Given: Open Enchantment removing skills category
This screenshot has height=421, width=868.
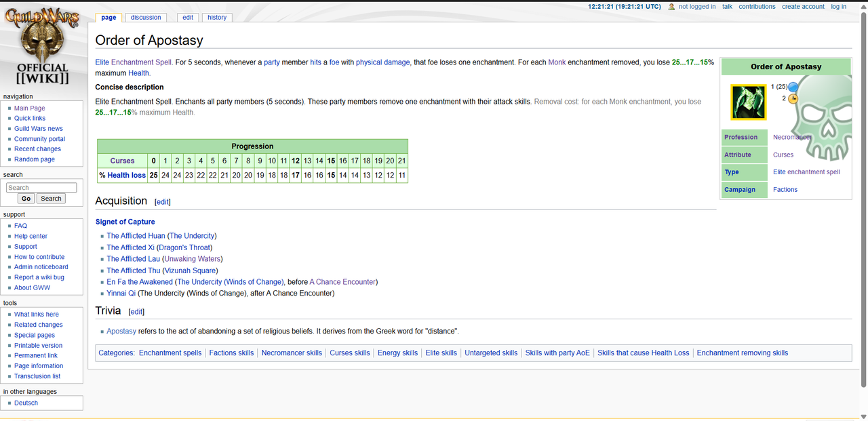Looking at the screenshot, I should pos(743,353).
